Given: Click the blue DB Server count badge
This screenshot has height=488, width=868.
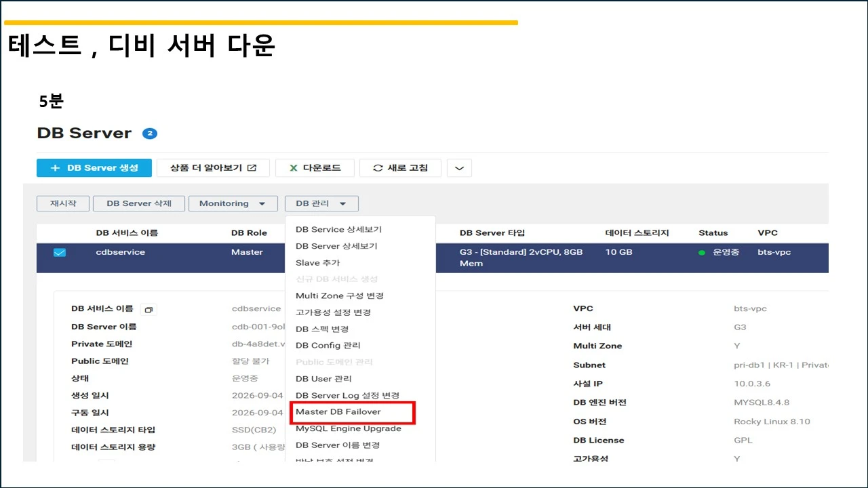Looking at the screenshot, I should [x=150, y=134].
